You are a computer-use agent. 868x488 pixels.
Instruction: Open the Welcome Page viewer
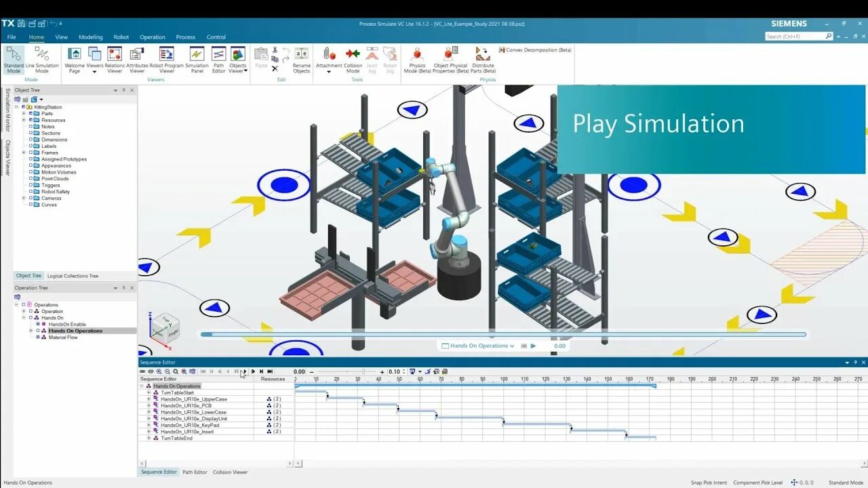[75, 60]
